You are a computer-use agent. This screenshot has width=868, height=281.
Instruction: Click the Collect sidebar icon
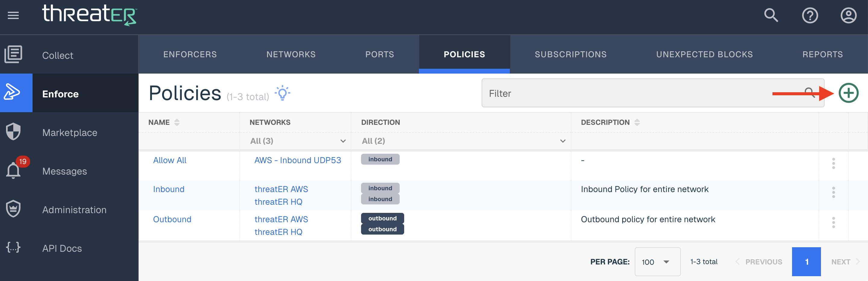click(x=13, y=55)
